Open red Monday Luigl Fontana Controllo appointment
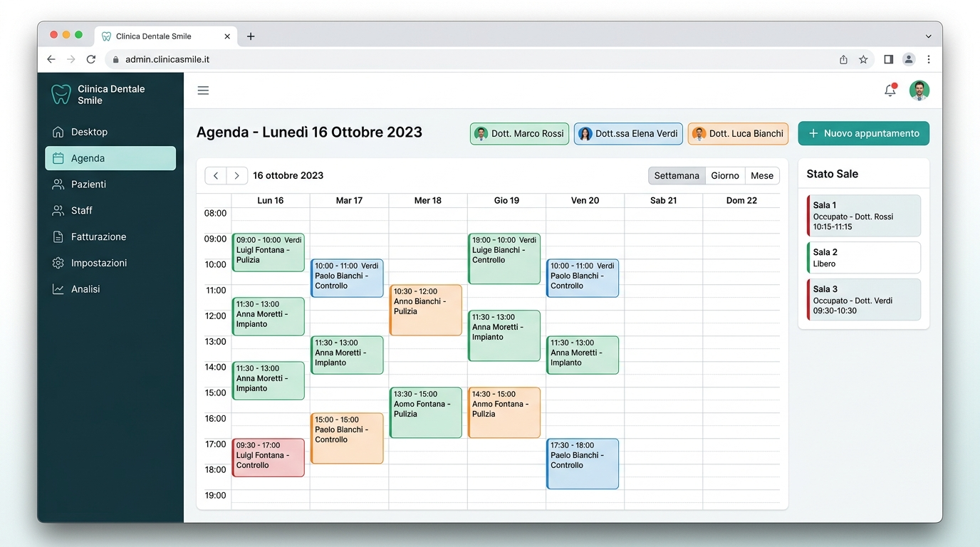Image resolution: width=980 pixels, height=547 pixels. [x=269, y=457]
